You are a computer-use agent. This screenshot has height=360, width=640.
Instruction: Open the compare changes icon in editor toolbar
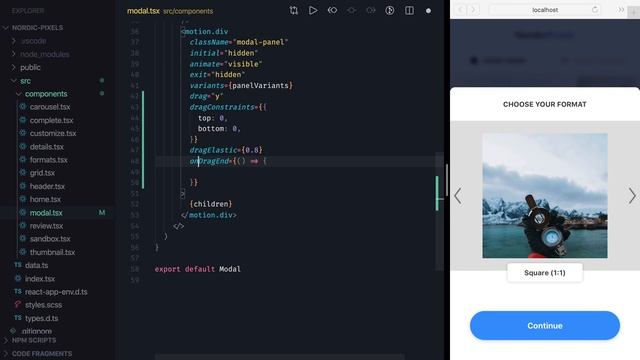coord(293,11)
